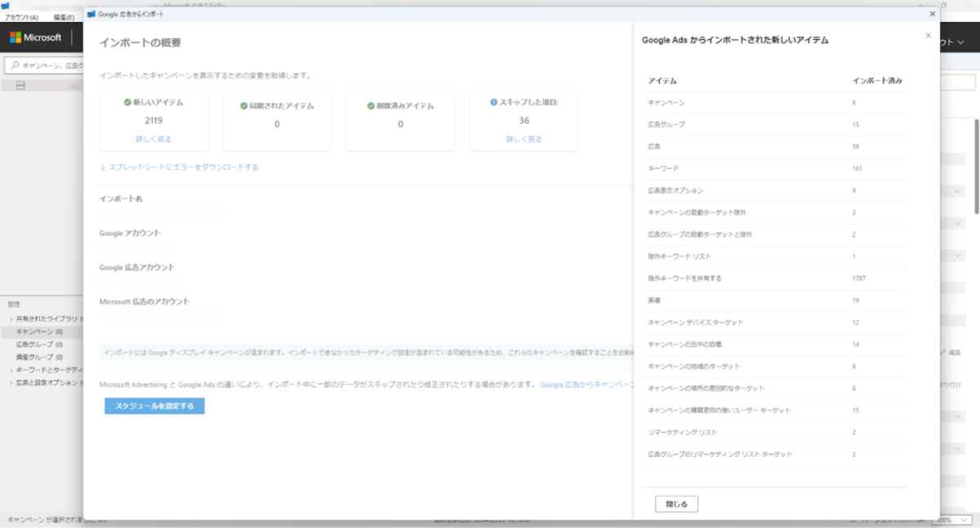Click the 広告表示オプション row in the table
This screenshot has height=528, width=980.
point(776,191)
